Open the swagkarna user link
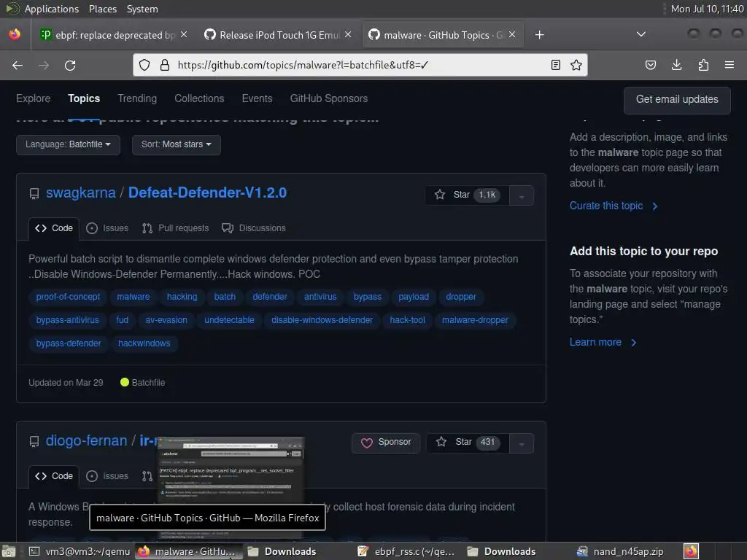Screen dimensions: 747x560 click(80, 192)
